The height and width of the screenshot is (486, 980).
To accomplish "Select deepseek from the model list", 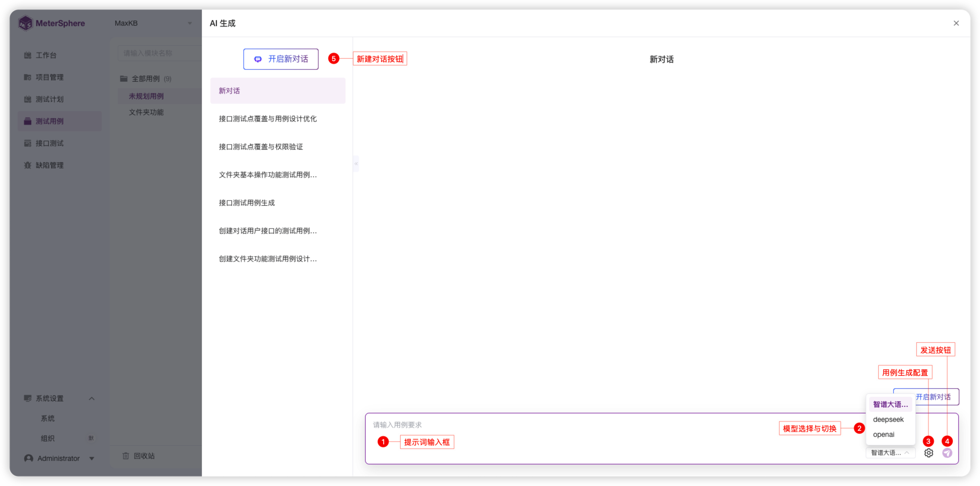I will tap(887, 419).
